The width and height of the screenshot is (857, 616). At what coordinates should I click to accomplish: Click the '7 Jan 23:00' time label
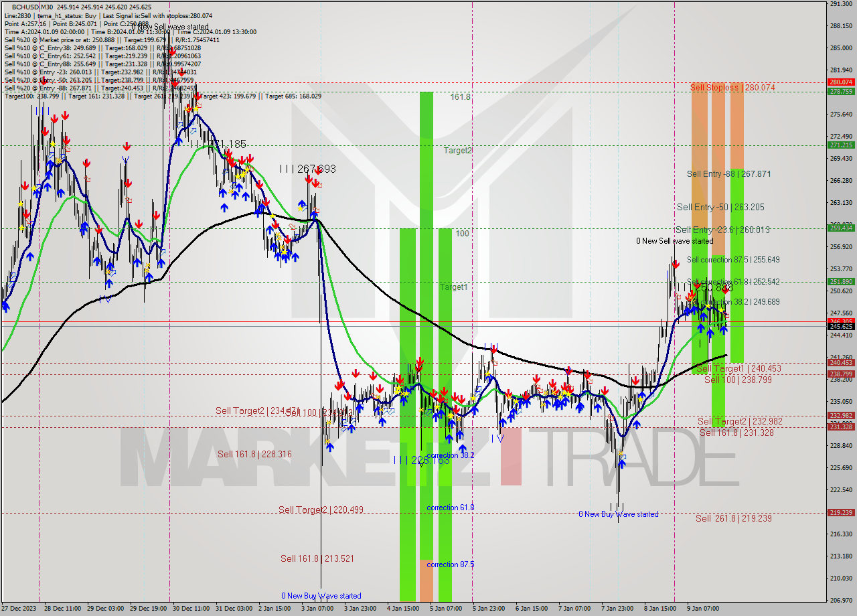pyautogui.click(x=617, y=609)
